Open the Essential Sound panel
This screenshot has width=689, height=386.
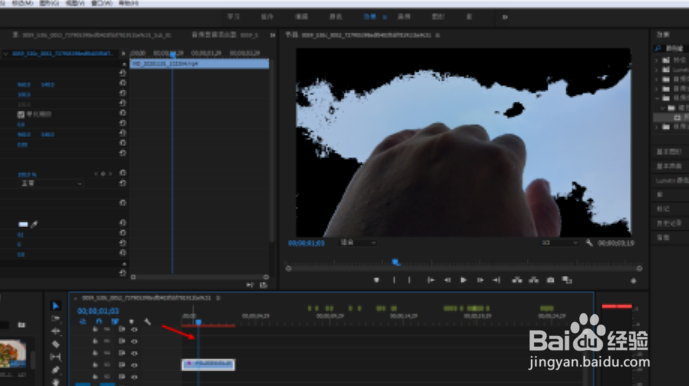669,166
